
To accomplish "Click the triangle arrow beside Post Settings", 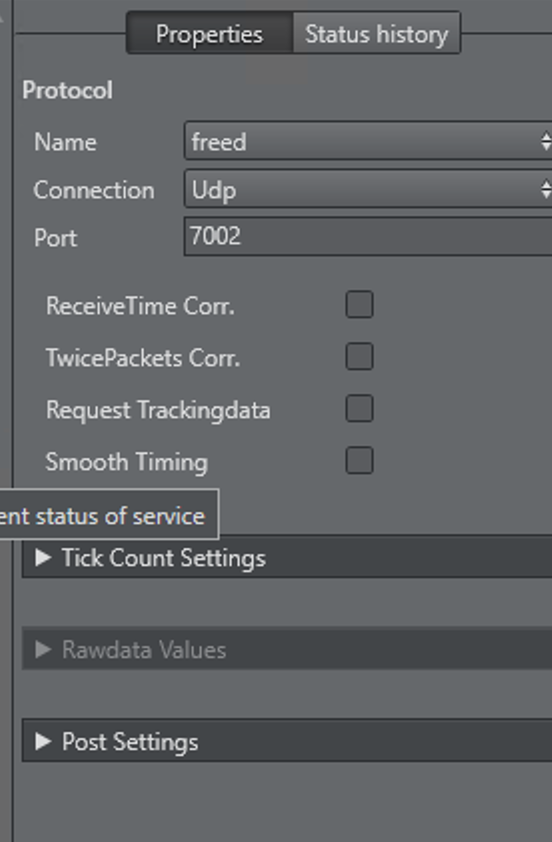I will 42,742.
